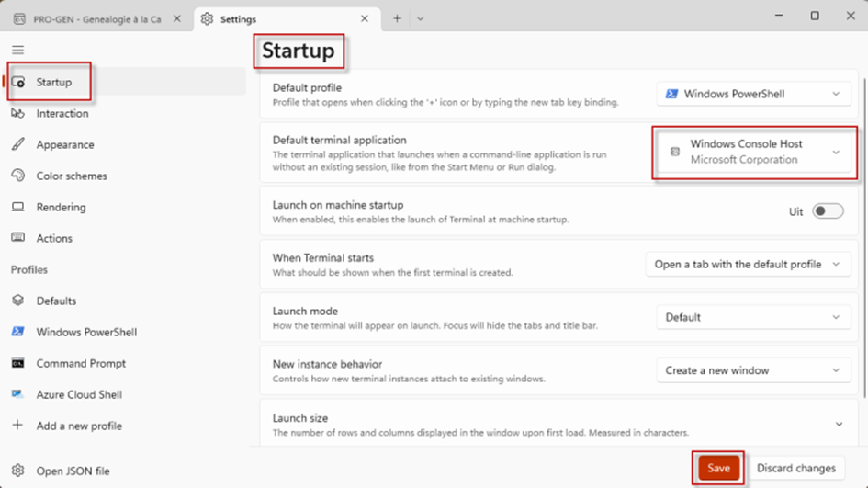Screen dimensions: 868x488
Task: Click the Open JSON file gear icon
Action: [18, 471]
